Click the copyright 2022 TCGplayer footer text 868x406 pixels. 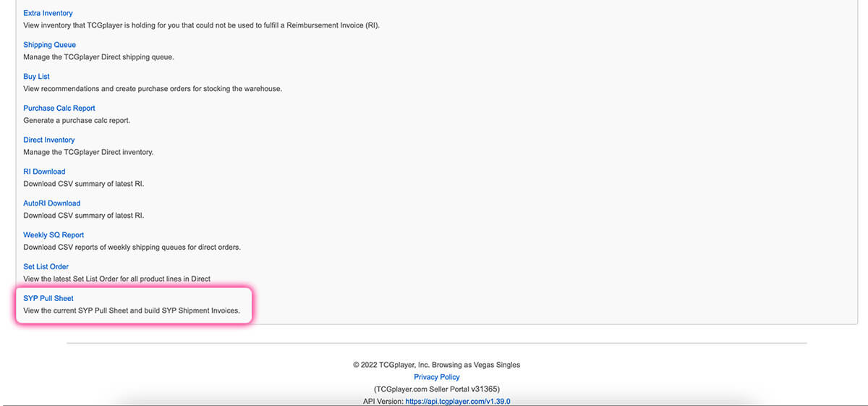coord(436,365)
